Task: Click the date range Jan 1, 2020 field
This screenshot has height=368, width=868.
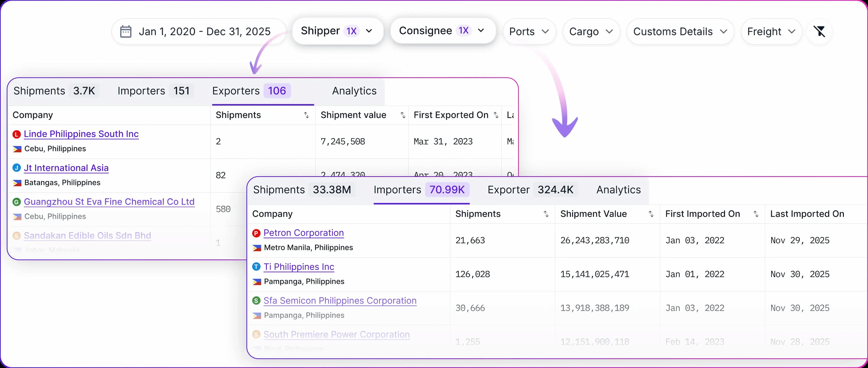Action: coord(204,32)
